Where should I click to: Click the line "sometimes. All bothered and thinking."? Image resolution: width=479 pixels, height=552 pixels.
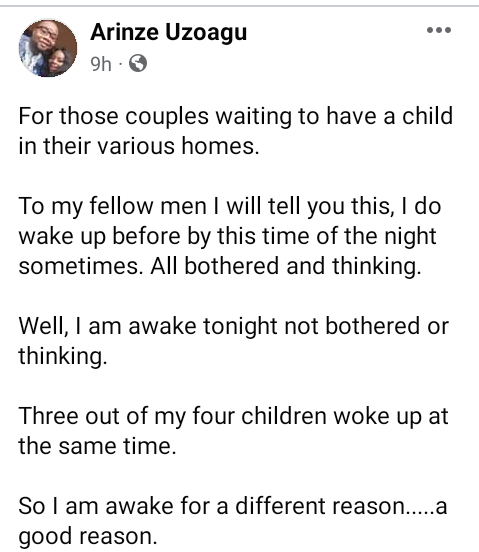[x=220, y=266]
